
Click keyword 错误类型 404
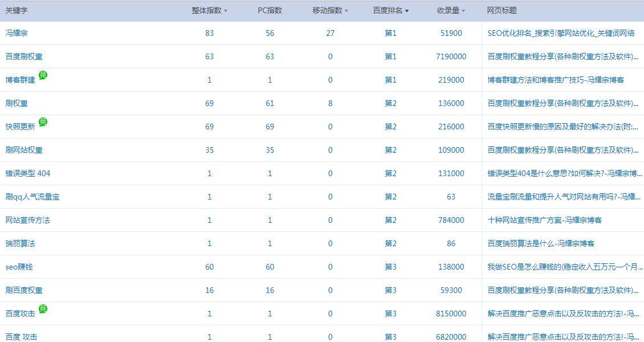(x=27, y=174)
